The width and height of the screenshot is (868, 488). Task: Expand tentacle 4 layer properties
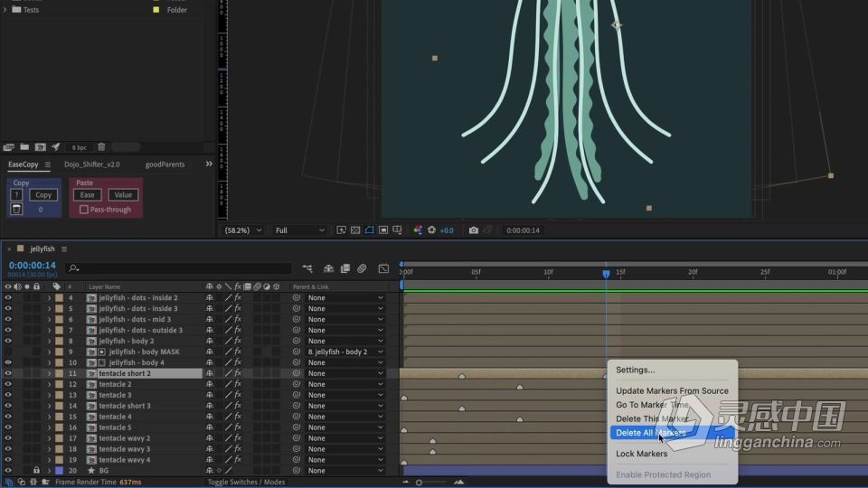tap(49, 417)
